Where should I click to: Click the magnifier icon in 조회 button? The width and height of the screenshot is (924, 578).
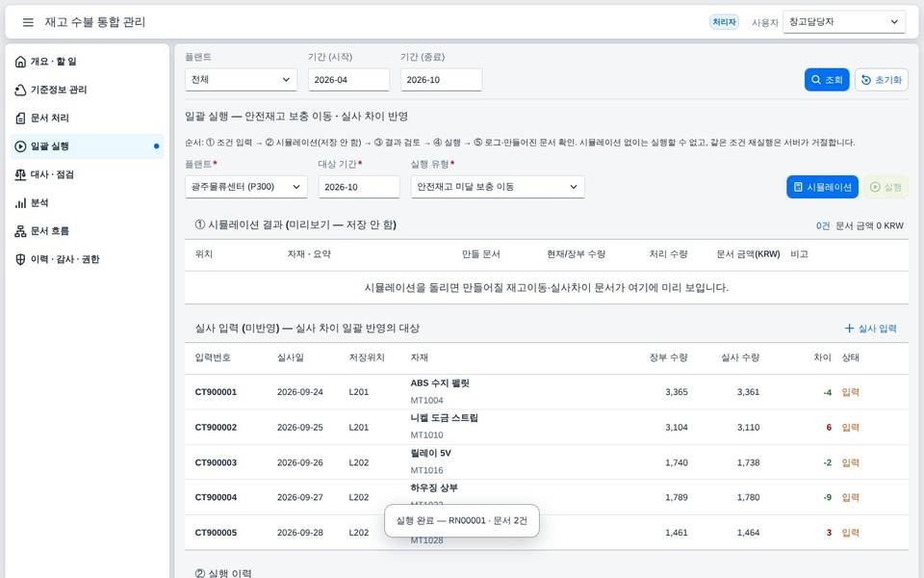click(x=816, y=80)
